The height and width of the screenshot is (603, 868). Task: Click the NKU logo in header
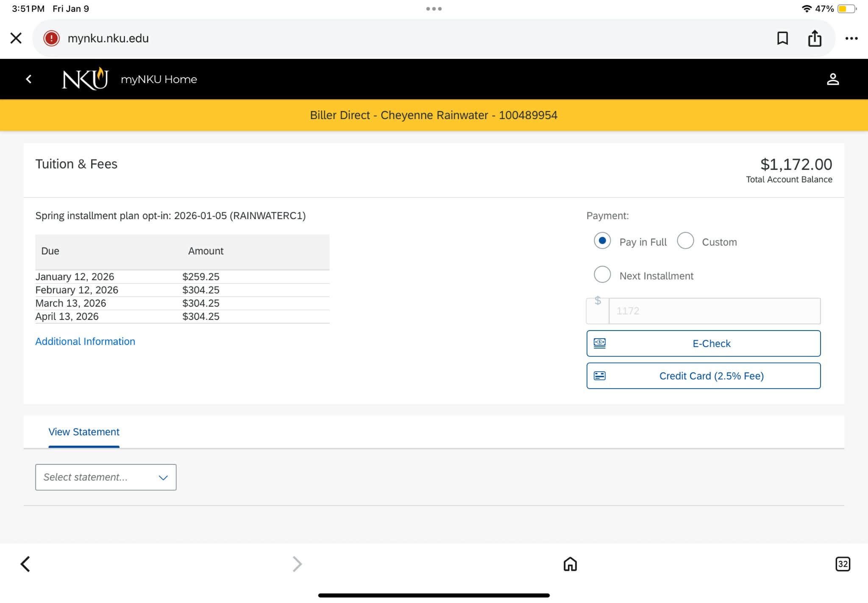pyautogui.click(x=85, y=79)
